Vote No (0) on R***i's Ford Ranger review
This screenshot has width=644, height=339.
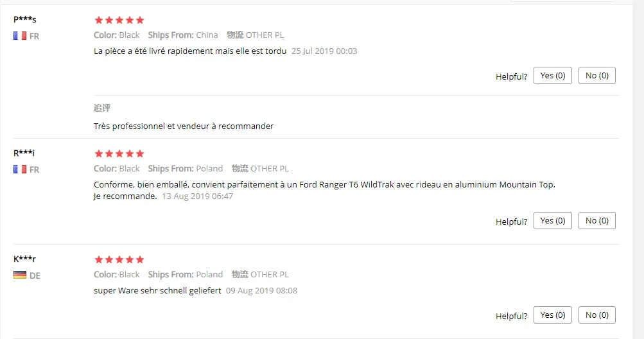597,221
